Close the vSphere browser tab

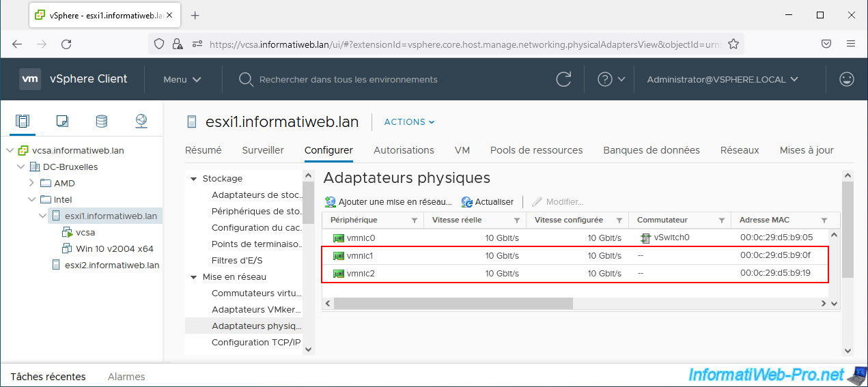[171, 15]
